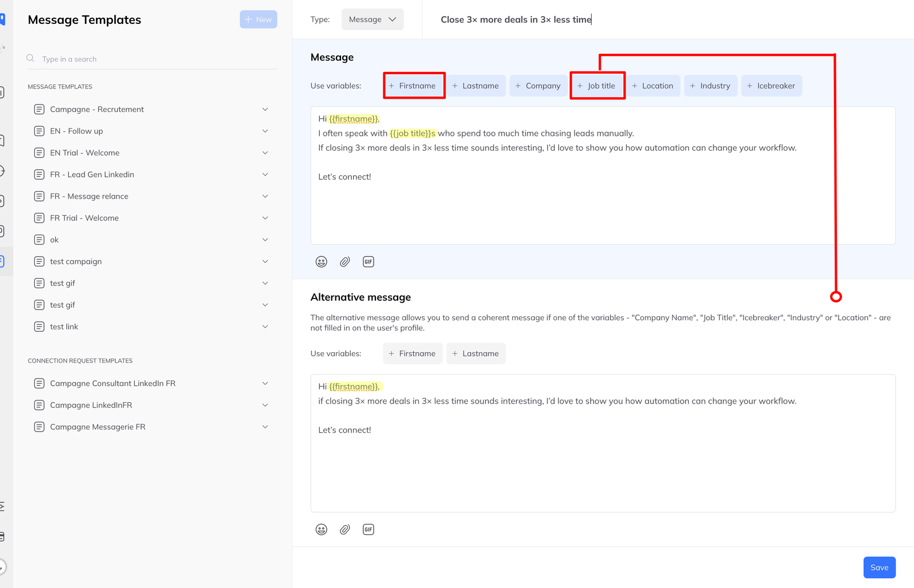Expand the "Campagne - Recrutement" template chevron
914x588 pixels.
pyautogui.click(x=265, y=109)
